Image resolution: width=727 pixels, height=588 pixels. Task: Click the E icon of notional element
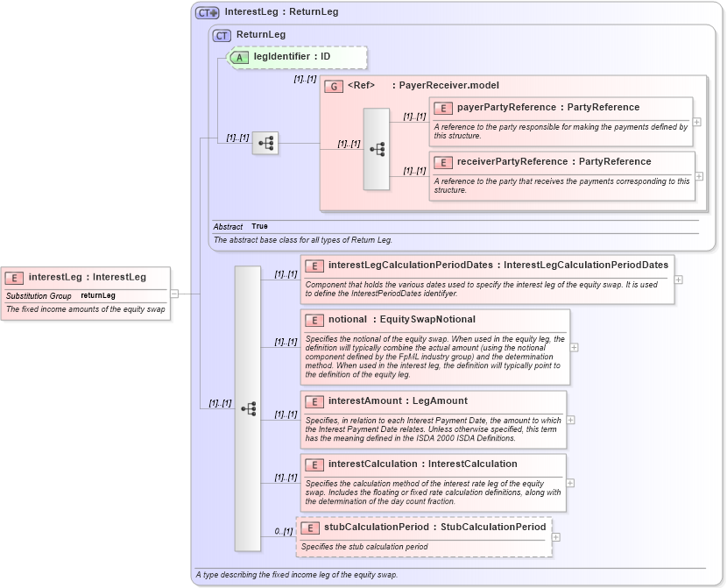(314, 321)
